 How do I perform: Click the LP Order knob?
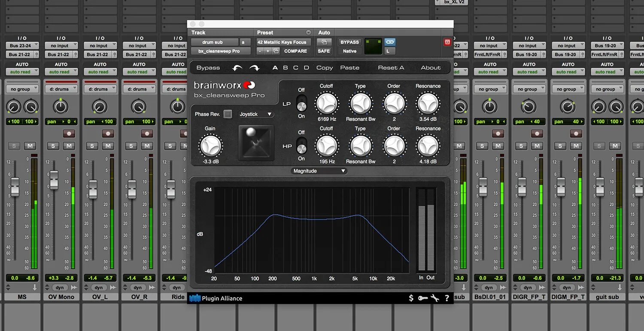[394, 103]
